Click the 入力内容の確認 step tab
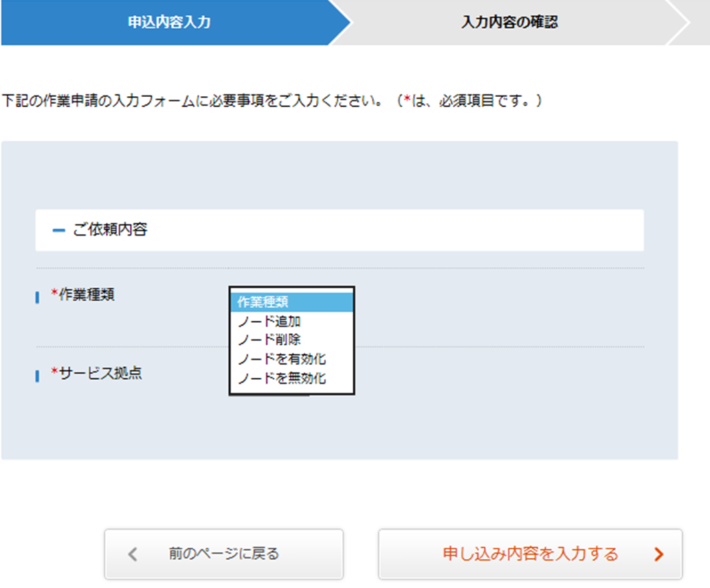Screen dimensions: 710x588 point(509,22)
